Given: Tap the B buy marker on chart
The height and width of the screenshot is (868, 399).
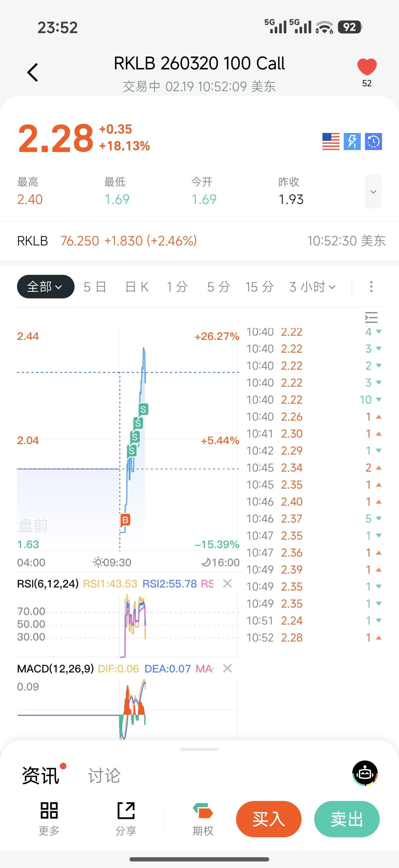Looking at the screenshot, I should pyautogui.click(x=125, y=520).
